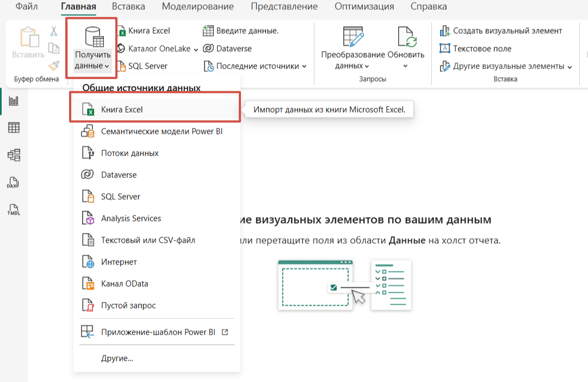
Task: Click the Вставить paste button
Action: click(x=28, y=43)
